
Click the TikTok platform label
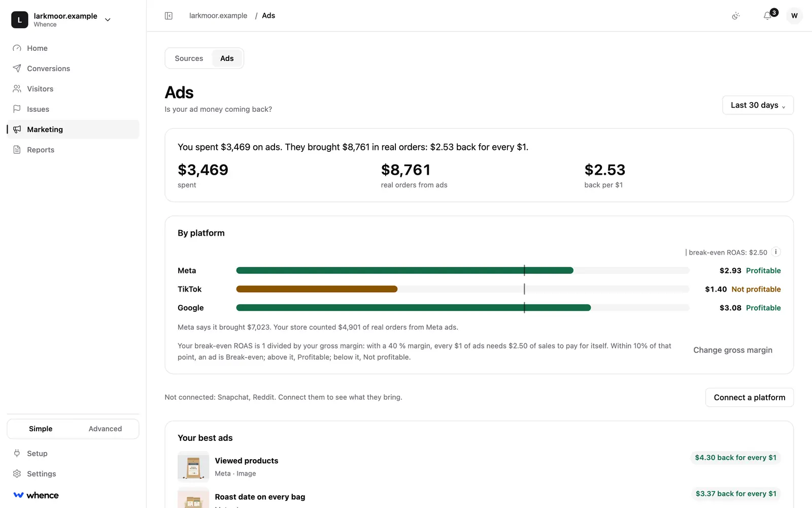pyautogui.click(x=190, y=289)
